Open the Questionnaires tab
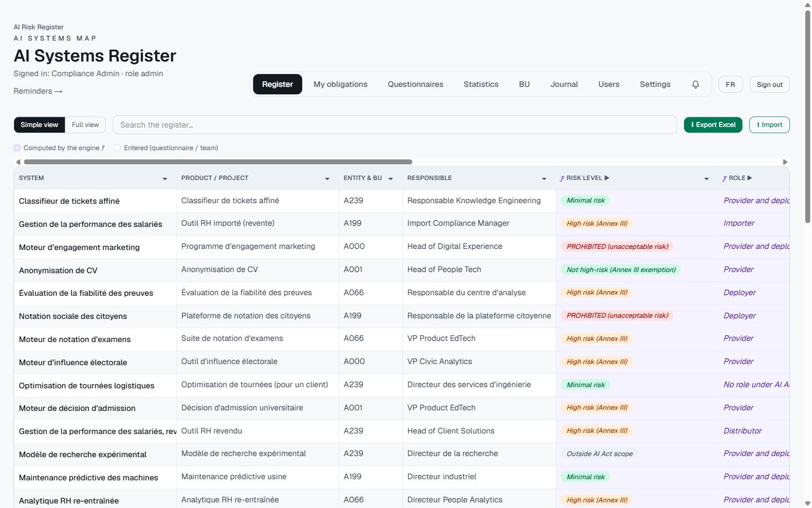812x508 pixels. (x=416, y=84)
